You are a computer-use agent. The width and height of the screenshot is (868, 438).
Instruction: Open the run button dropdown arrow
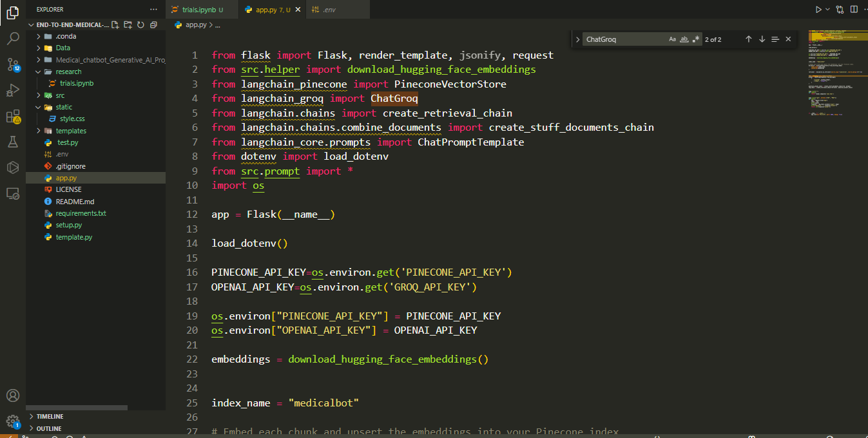827,10
